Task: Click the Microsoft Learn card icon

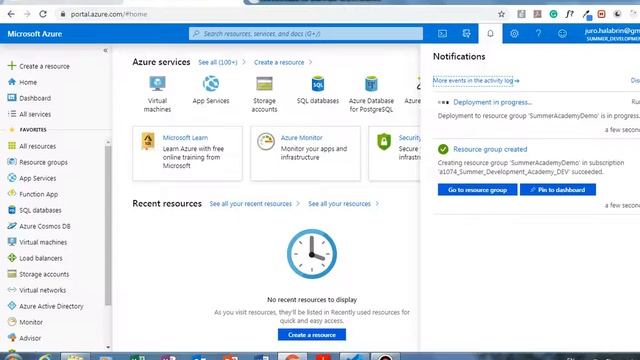Action: point(148,141)
